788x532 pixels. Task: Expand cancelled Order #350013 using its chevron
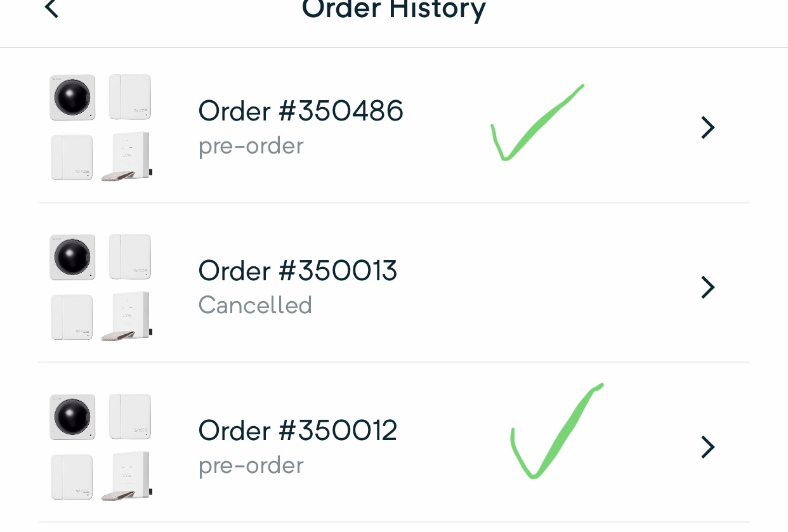pyautogui.click(x=707, y=287)
